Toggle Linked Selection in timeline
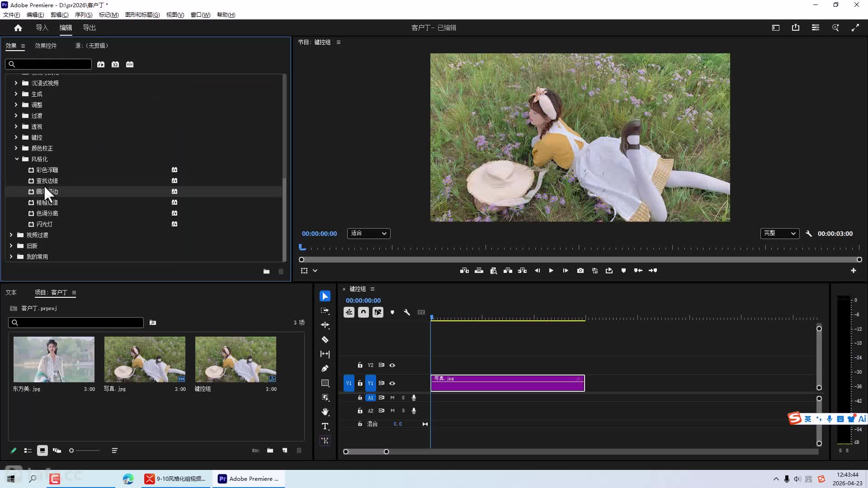Screen dimensions: 868x488 [x=378, y=312]
